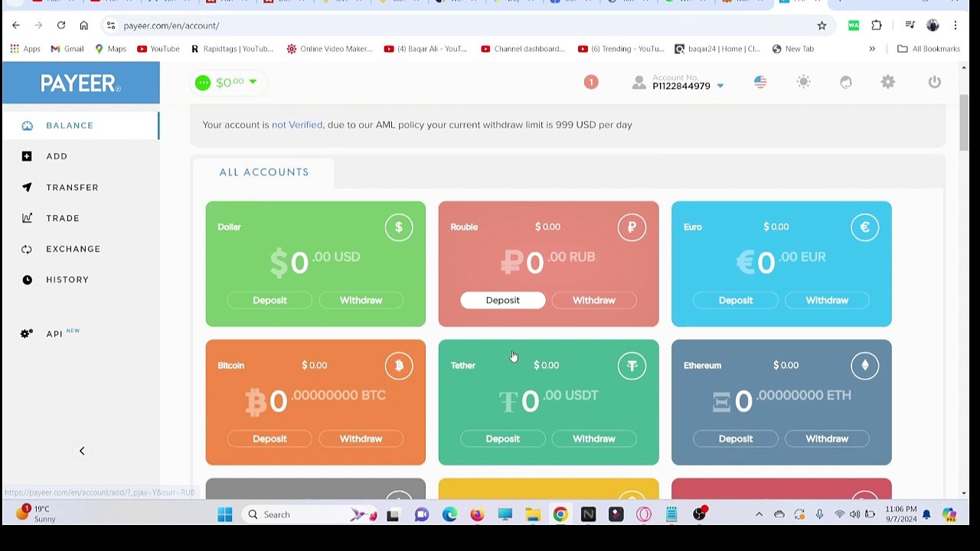Click the Tether symbol icon on Tether card

point(632,366)
